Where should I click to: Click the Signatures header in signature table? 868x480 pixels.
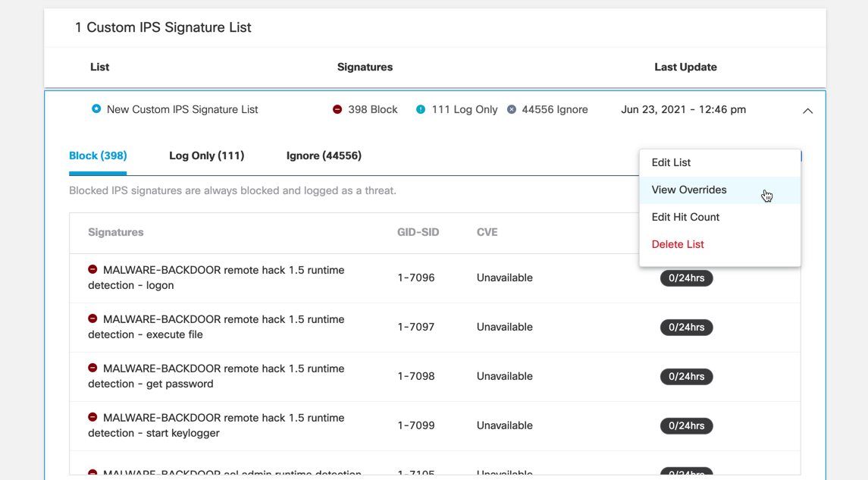click(116, 233)
